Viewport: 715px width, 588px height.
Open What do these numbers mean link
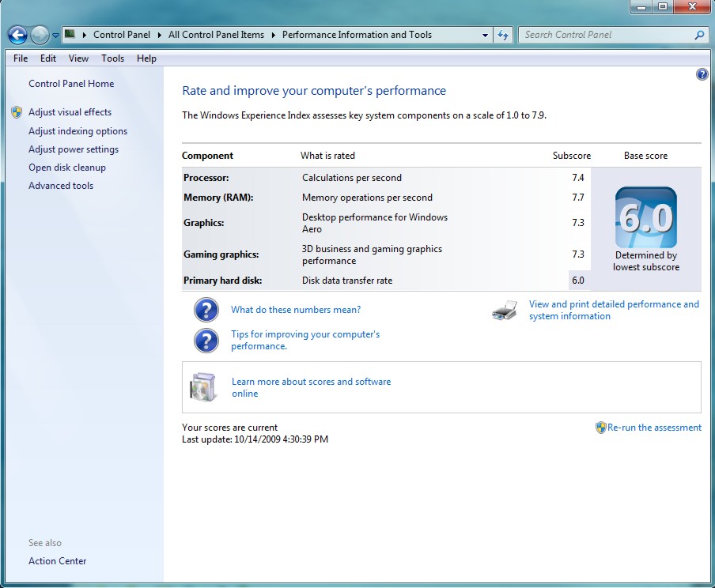click(x=296, y=310)
